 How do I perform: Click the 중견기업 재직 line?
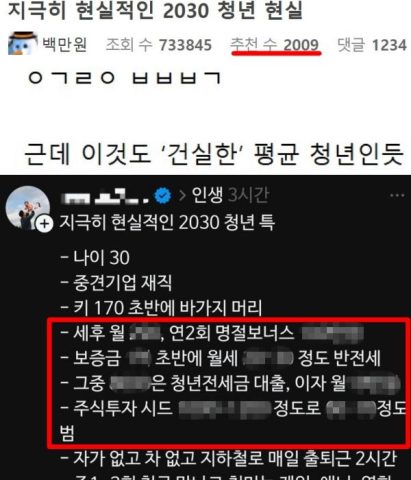(x=116, y=283)
